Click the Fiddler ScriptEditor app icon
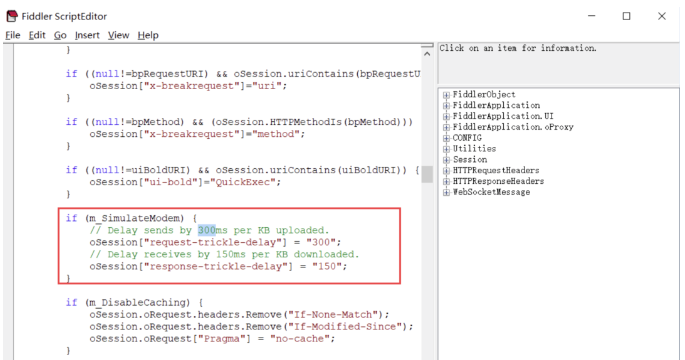This screenshot has height=360, width=685. 12,16
